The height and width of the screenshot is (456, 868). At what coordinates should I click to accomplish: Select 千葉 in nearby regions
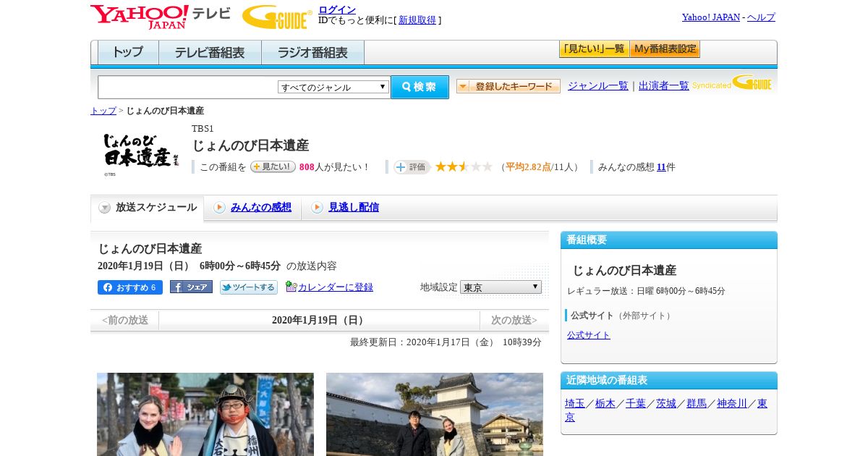pos(636,404)
